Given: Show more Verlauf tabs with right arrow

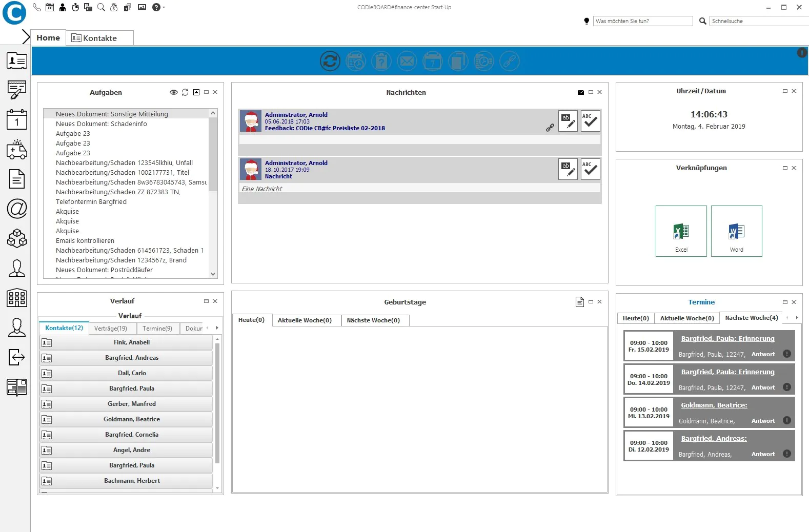Looking at the screenshot, I should click(x=217, y=328).
